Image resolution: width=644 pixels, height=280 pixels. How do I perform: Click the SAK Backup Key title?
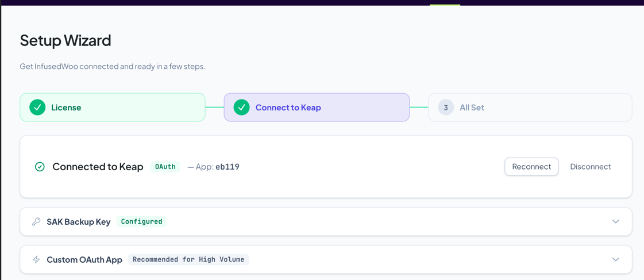pos(79,221)
